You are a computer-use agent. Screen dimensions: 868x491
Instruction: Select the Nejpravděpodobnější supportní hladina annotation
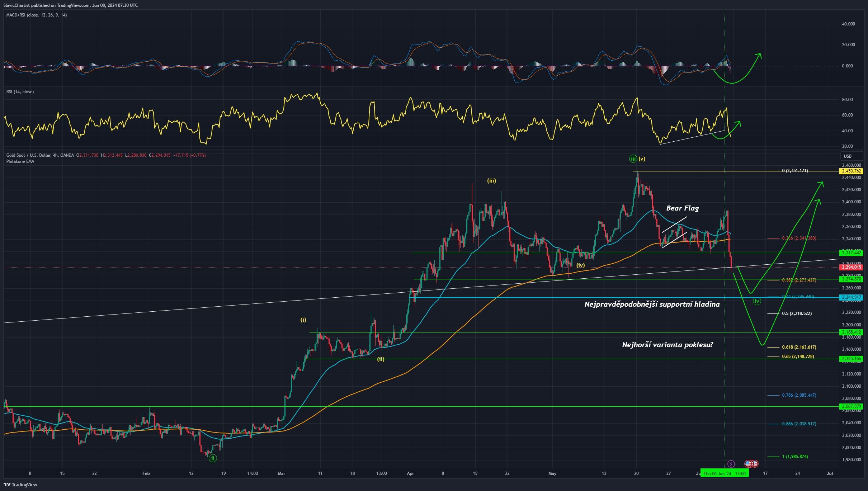[x=652, y=304]
